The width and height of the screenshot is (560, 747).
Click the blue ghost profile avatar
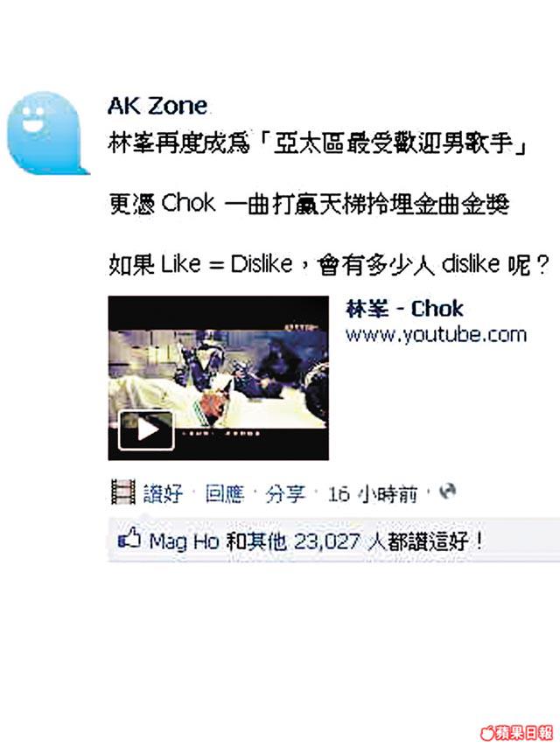pyautogui.click(x=47, y=133)
